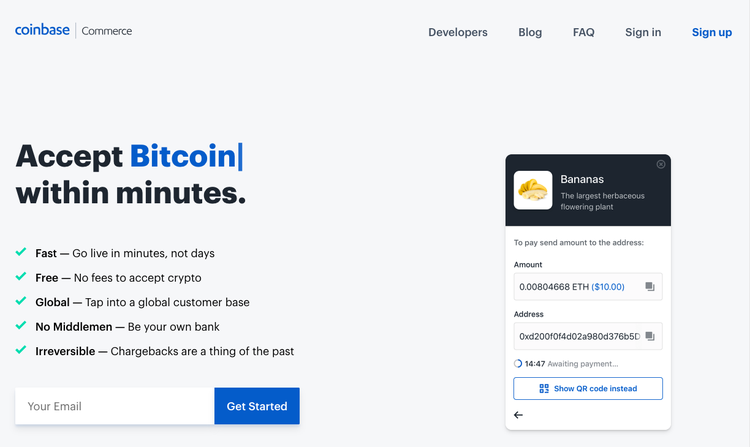Click the Get Started button
This screenshot has height=447, width=750.
tap(257, 406)
